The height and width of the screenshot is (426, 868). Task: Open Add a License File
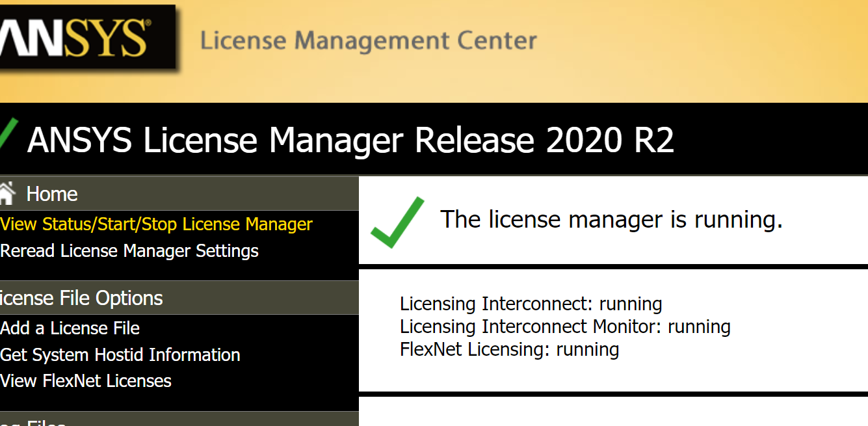pyautogui.click(x=70, y=328)
